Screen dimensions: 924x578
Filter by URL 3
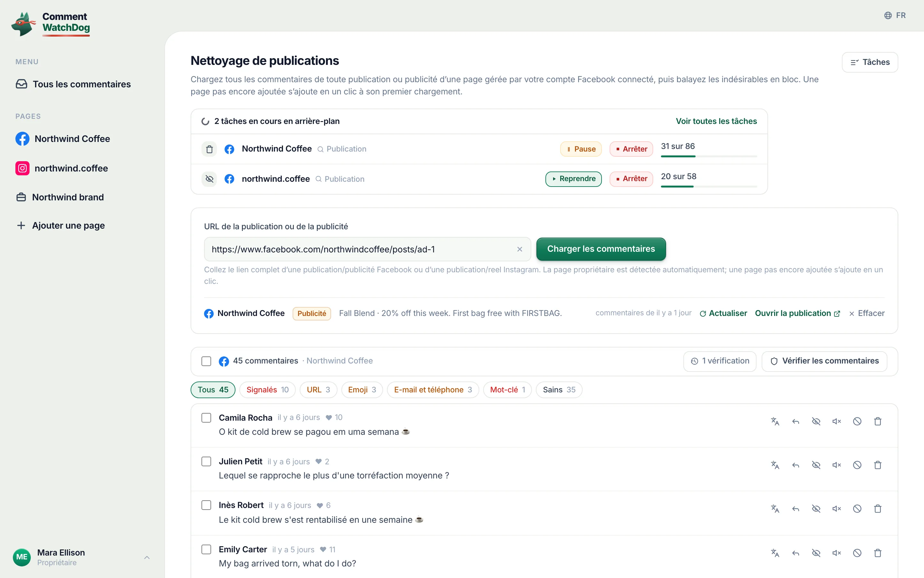pos(319,390)
